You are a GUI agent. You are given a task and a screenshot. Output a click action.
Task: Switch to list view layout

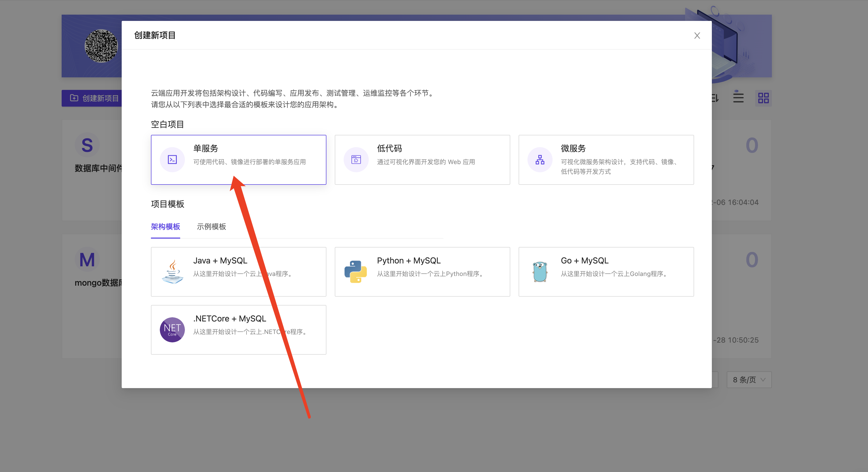(738, 98)
